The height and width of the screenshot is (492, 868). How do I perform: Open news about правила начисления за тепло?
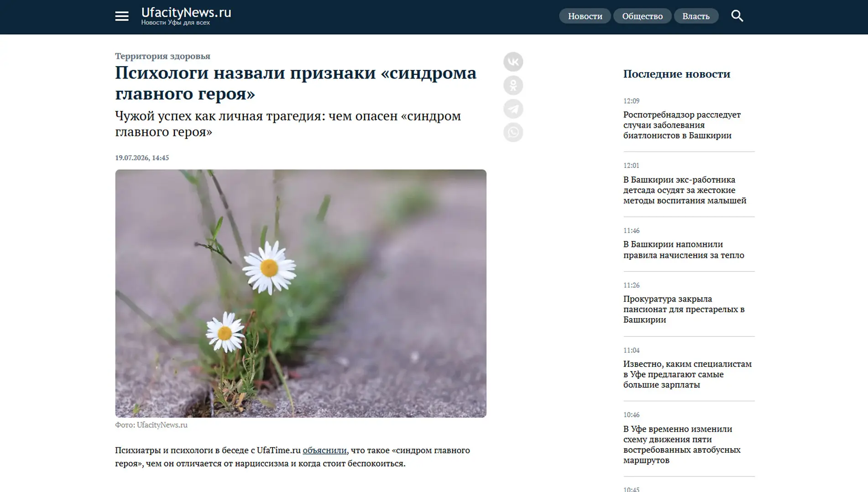point(684,250)
